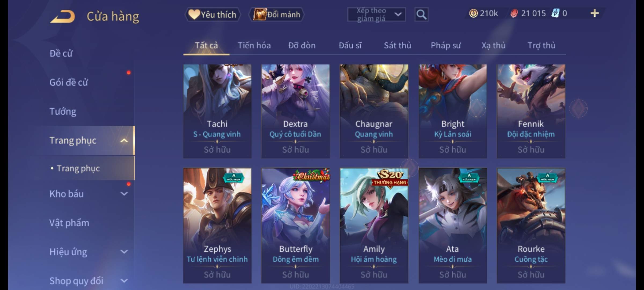Open the search magnifier icon
The width and height of the screenshot is (644, 290).
click(x=421, y=15)
